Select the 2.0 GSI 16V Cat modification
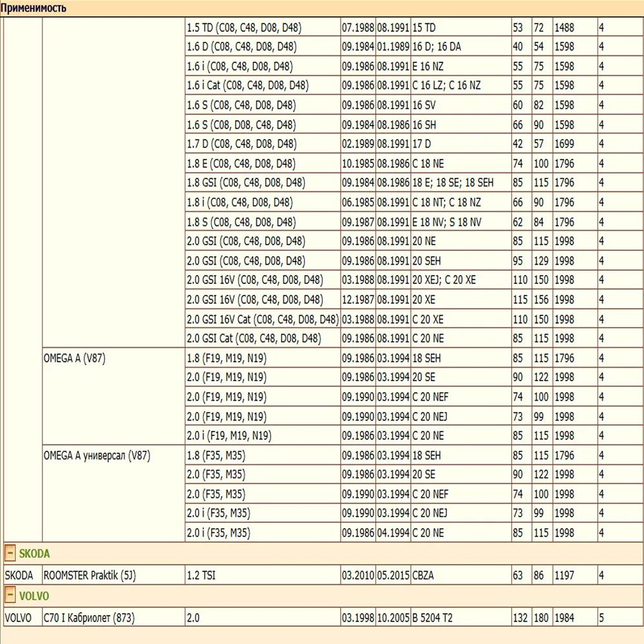 point(262,319)
